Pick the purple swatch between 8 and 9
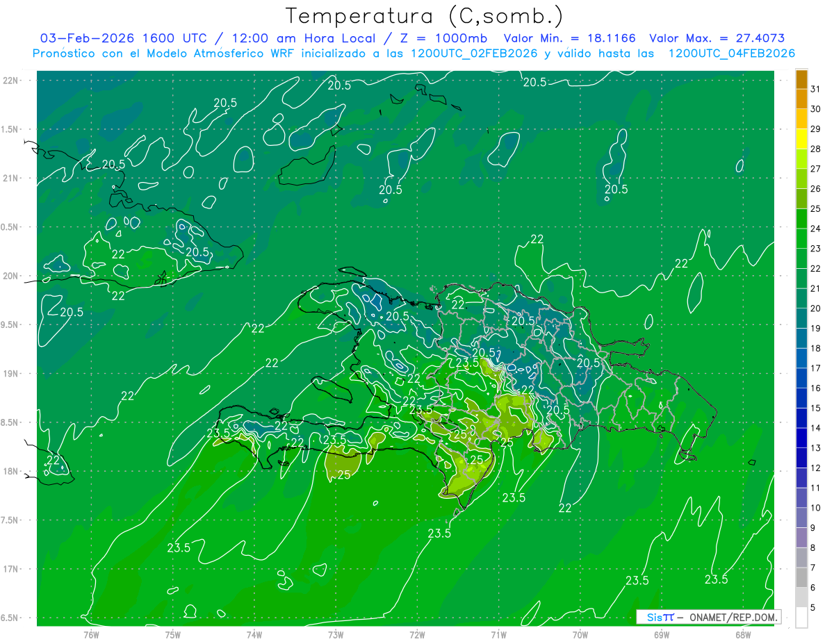The image size is (834, 644). coord(801,538)
